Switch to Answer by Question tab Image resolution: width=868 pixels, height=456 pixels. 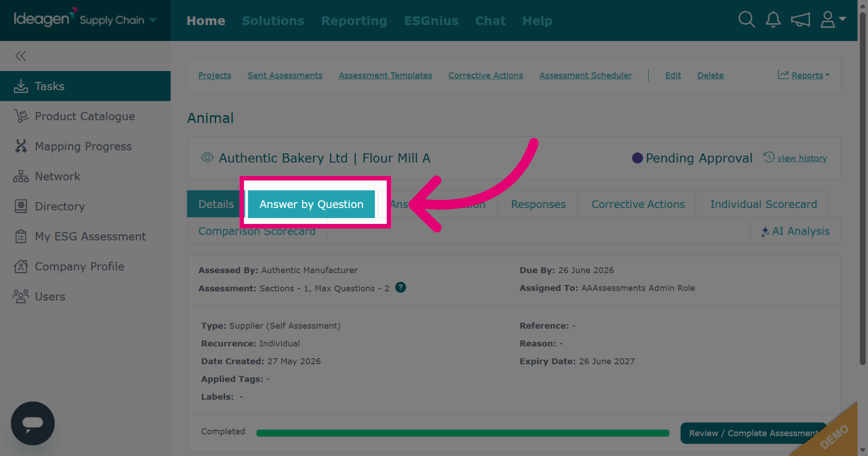point(311,204)
